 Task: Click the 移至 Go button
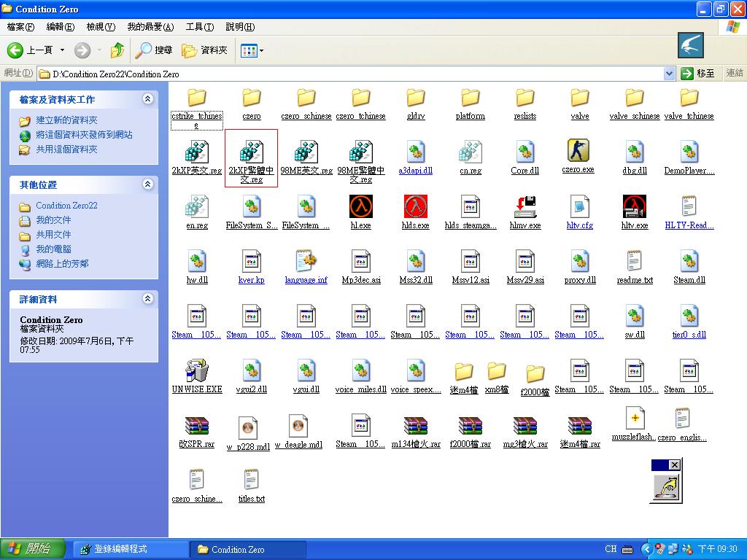coord(698,74)
